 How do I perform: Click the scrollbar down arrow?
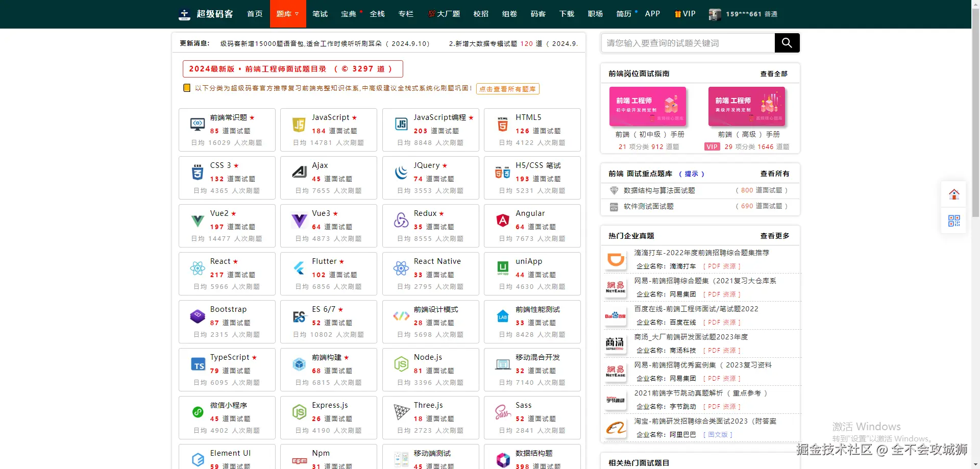click(x=975, y=464)
